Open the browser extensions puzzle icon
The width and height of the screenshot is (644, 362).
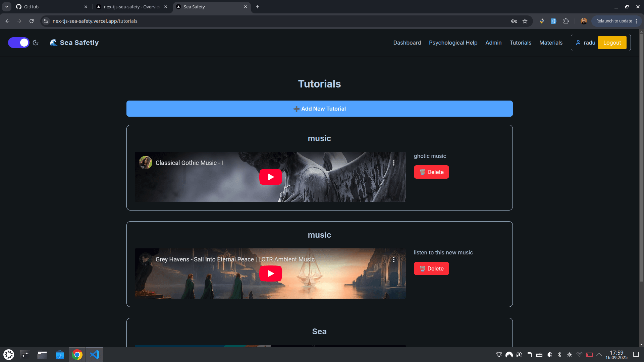coord(566,21)
